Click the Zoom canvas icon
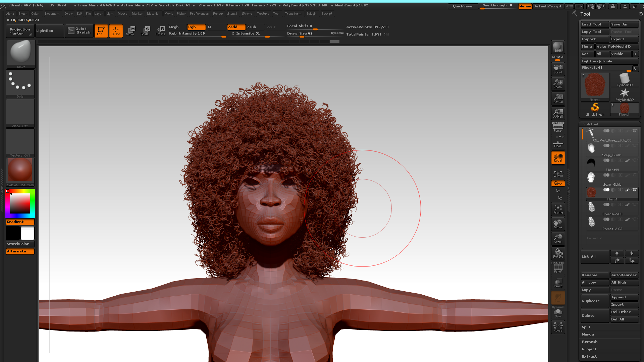This screenshot has width=644, height=362. click(558, 83)
